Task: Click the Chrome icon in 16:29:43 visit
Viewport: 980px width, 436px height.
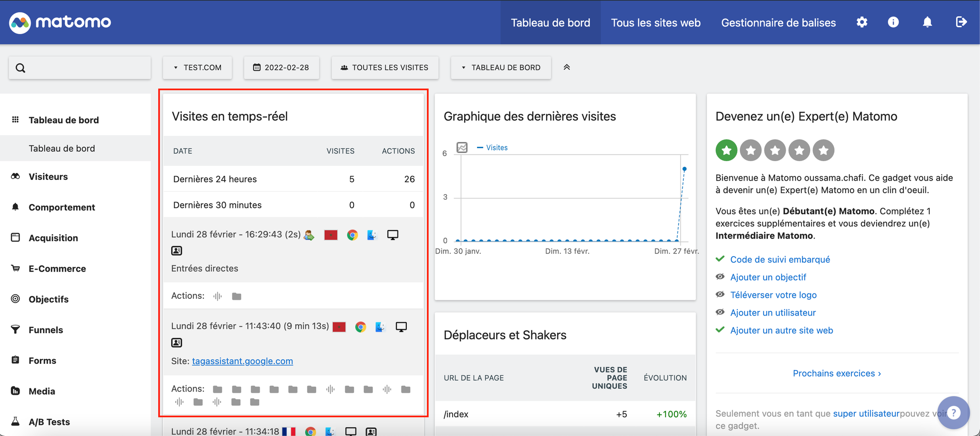Action: click(x=352, y=235)
